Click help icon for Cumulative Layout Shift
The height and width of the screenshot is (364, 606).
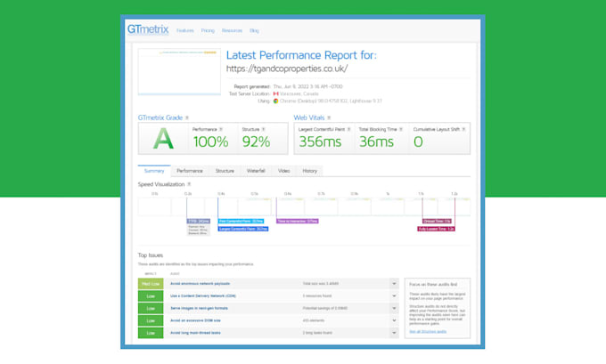coord(463,129)
